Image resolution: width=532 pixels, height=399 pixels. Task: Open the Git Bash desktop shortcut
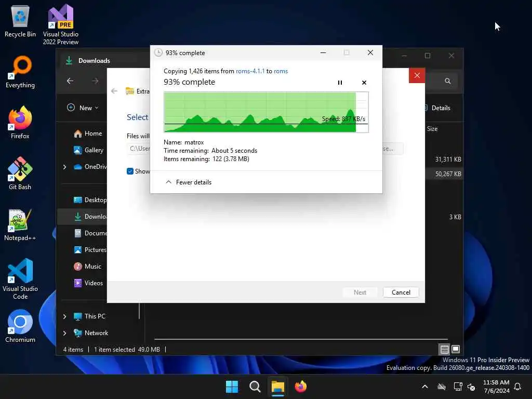tap(20, 174)
